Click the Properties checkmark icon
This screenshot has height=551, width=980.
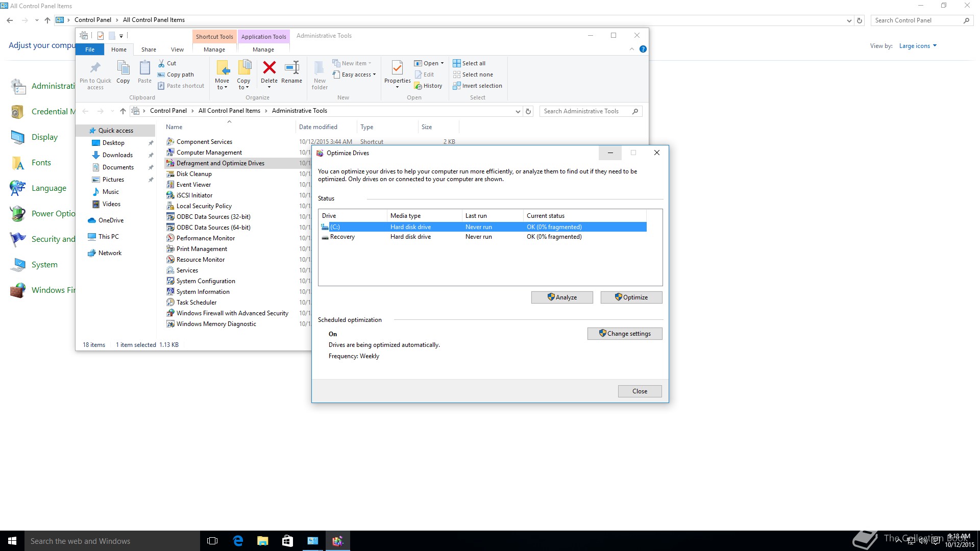click(397, 67)
